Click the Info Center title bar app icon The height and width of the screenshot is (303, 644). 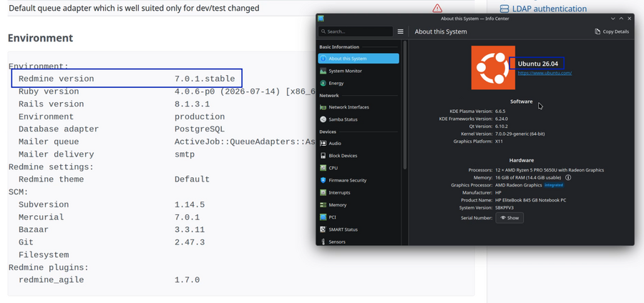pyautogui.click(x=321, y=19)
